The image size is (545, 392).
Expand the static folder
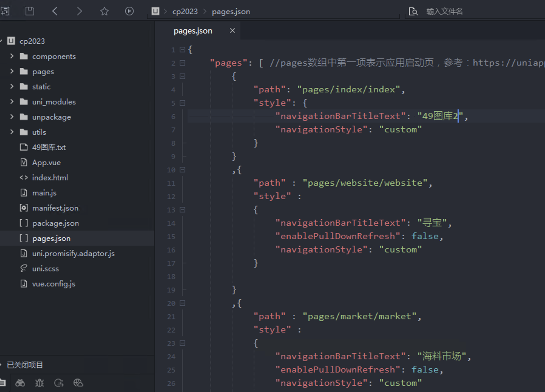12,86
